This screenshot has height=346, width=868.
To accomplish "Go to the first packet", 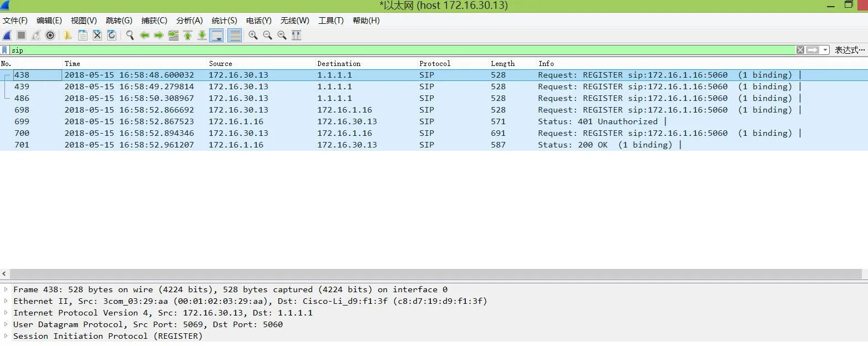I will click(187, 35).
